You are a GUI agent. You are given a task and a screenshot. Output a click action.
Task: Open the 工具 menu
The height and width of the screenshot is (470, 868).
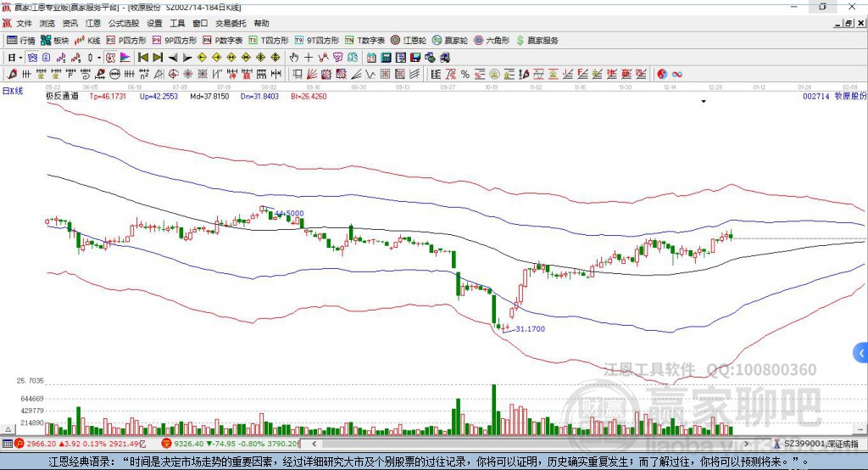coord(177,23)
